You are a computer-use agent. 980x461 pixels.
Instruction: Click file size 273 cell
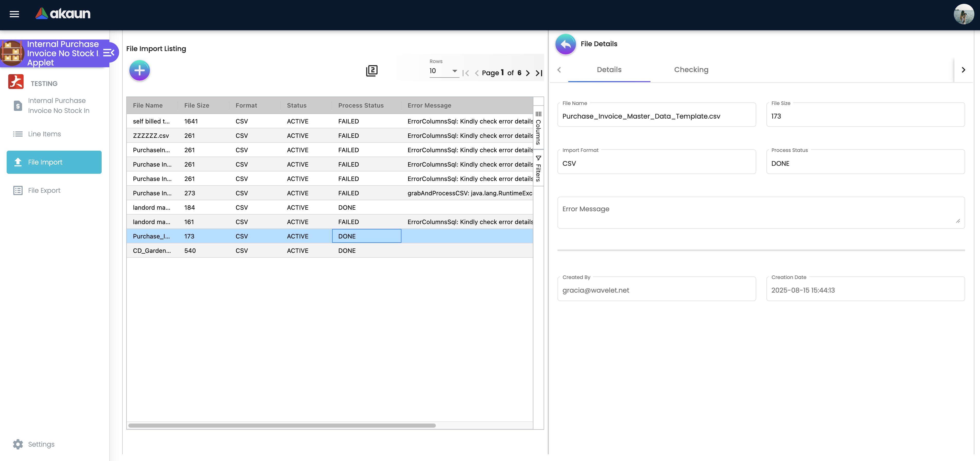[x=203, y=193]
